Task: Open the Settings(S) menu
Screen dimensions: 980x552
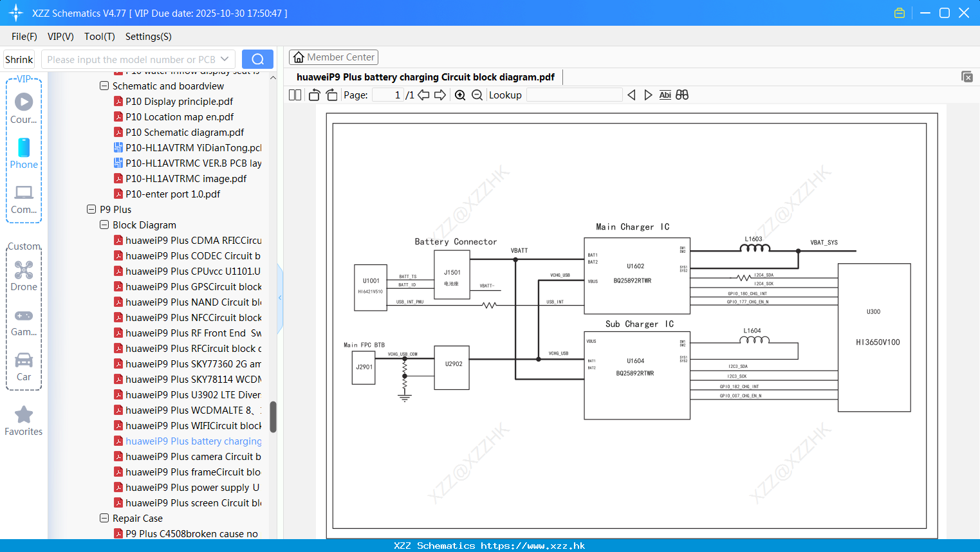Action: click(149, 37)
